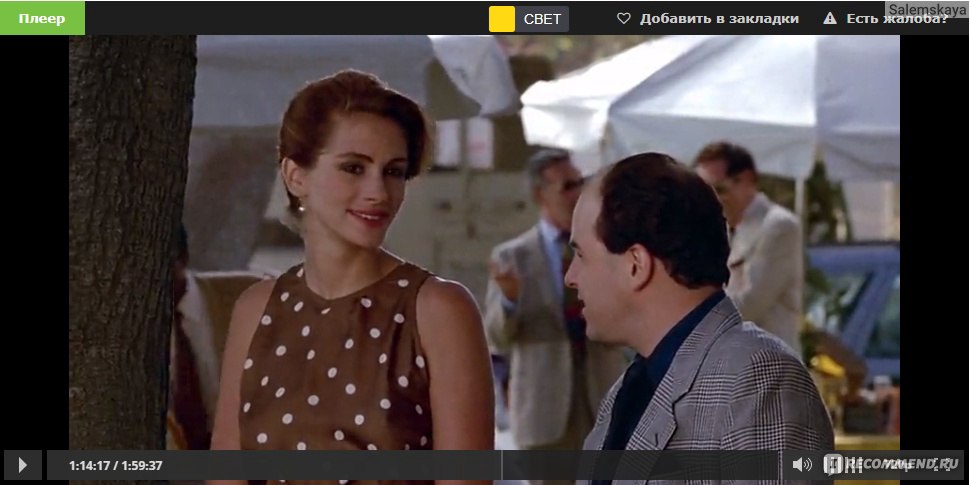The width and height of the screenshot is (970, 485).
Task: Start playback with the play button
Action: pyautogui.click(x=23, y=465)
